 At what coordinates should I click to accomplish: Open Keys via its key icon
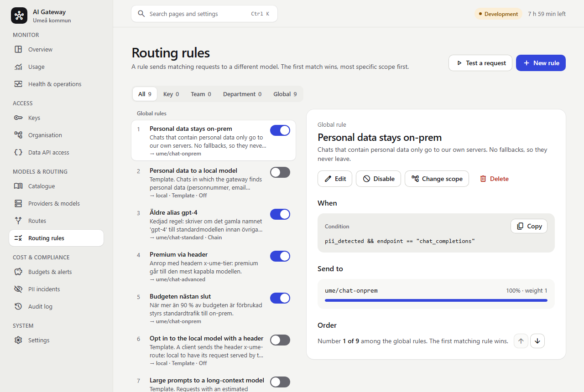coord(18,118)
